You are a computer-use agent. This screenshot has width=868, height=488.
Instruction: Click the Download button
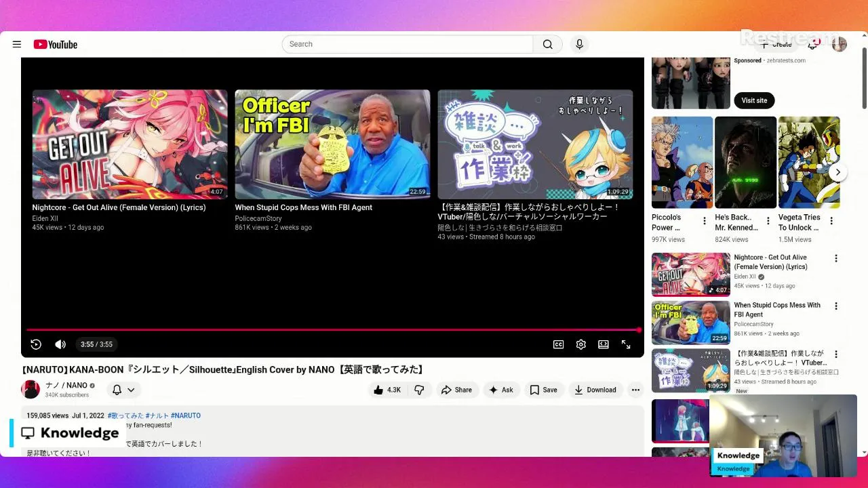pyautogui.click(x=595, y=390)
